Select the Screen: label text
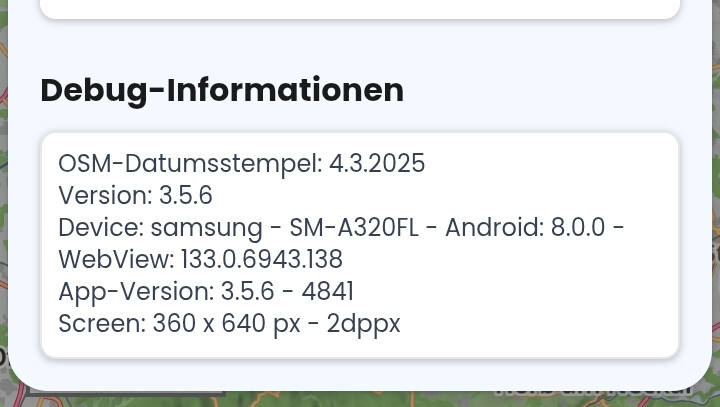Viewport: 720px width, 407px height. tap(102, 323)
